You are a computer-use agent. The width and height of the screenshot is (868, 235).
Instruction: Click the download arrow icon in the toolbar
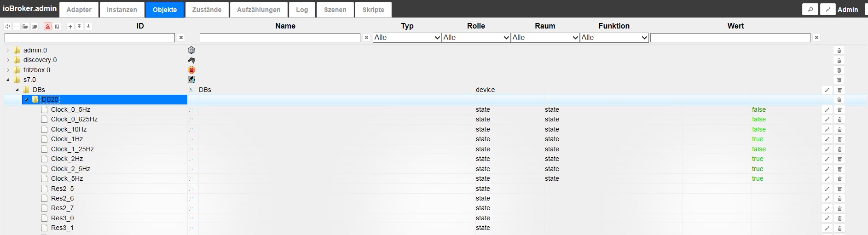coord(88,27)
